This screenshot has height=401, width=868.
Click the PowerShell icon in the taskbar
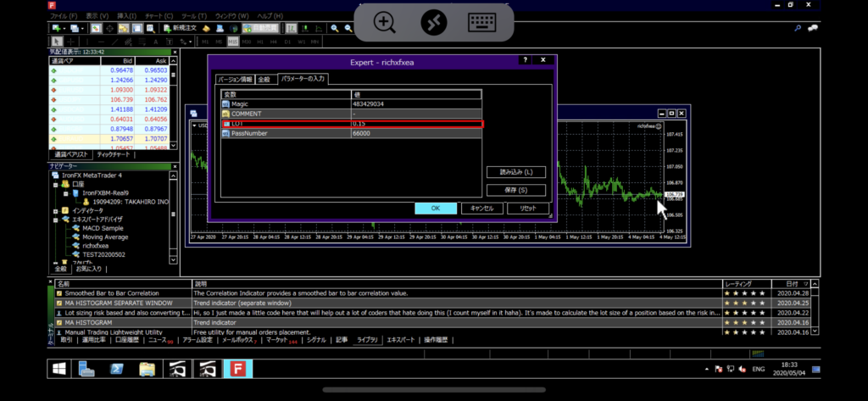click(x=116, y=369)
